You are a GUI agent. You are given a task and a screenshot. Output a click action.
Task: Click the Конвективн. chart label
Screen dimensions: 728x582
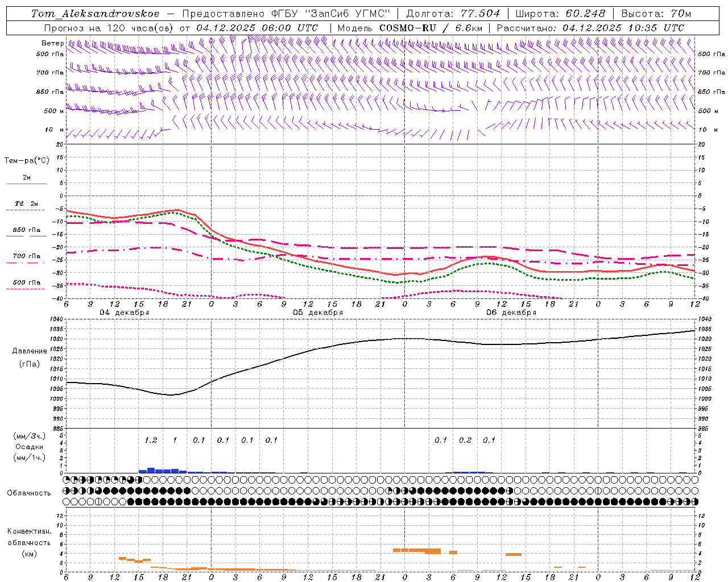point(29,531)
